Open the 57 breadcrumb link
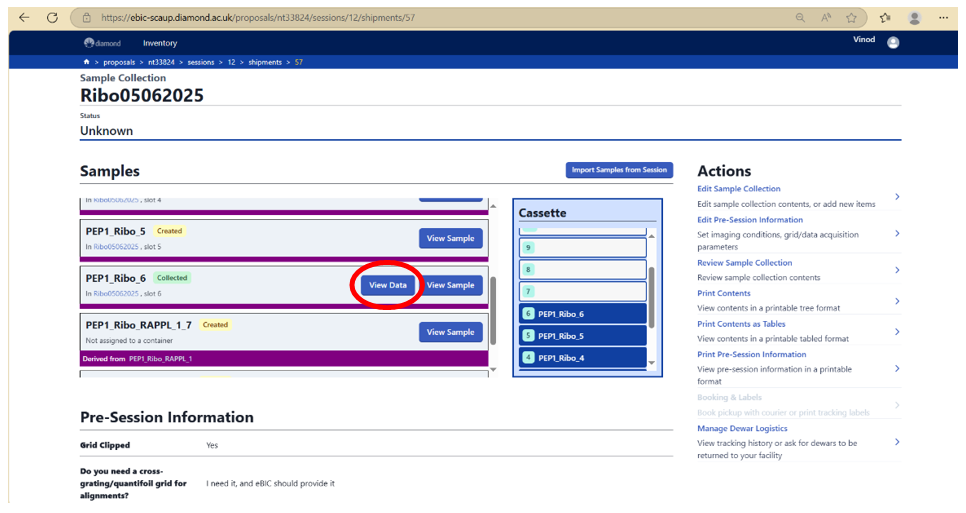The height and width of the screenshot is (513, 966). [x=298, y=62]
